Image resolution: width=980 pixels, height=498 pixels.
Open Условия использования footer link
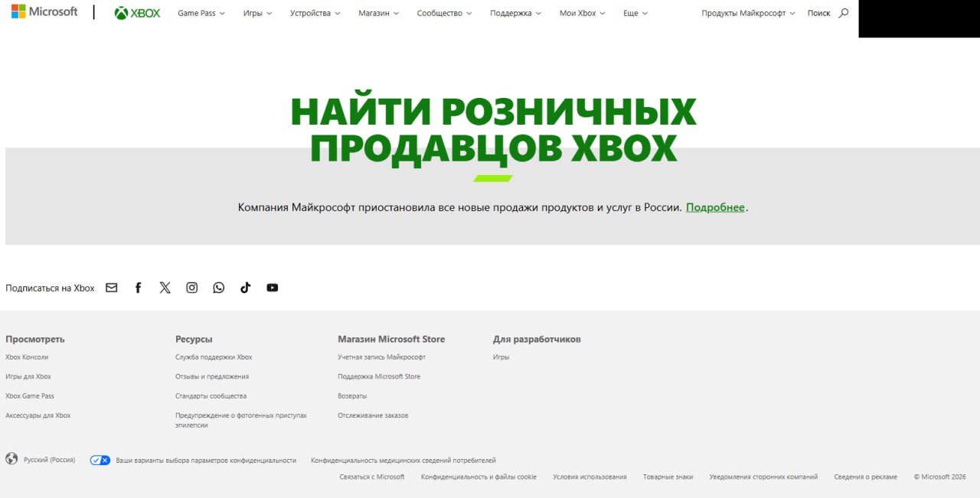point(590,477)
